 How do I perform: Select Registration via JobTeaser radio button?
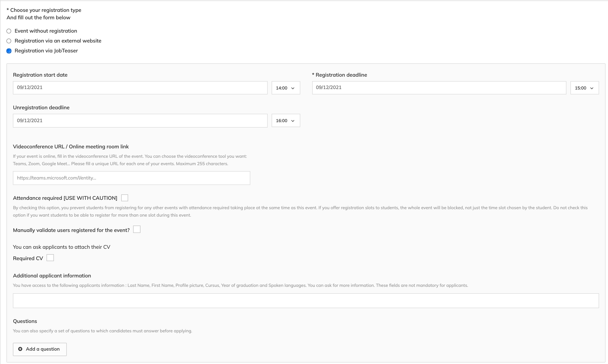coord(9,51)
